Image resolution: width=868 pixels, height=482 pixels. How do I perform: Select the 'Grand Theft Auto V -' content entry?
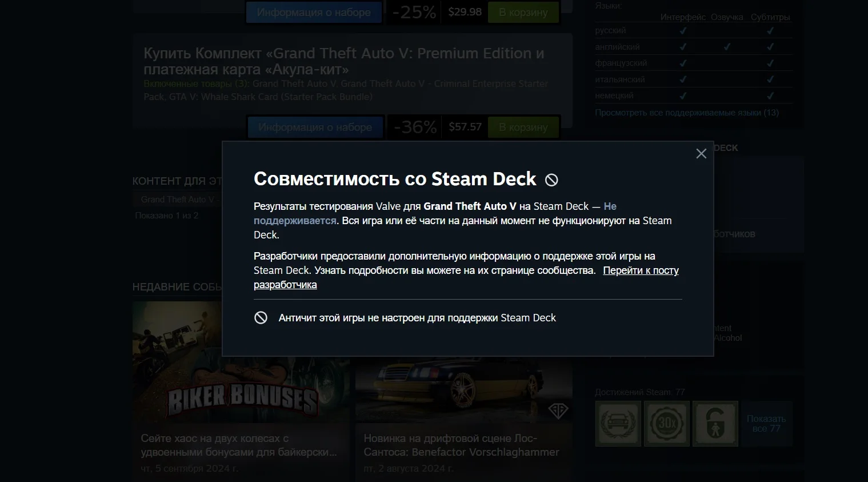pyautogui.click(x=179, y=200)
